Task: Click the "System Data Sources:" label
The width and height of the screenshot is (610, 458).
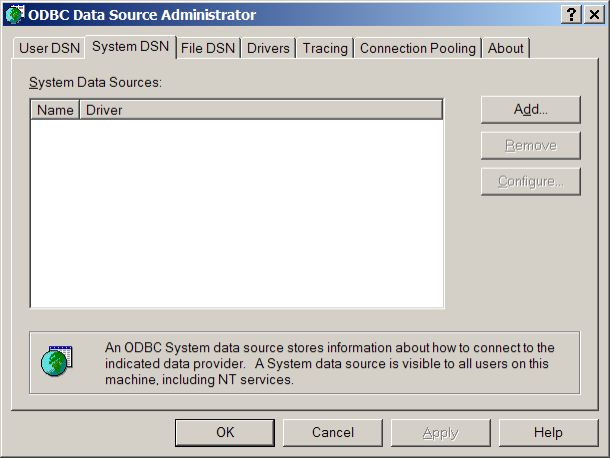Action: (x=95, y=82)
